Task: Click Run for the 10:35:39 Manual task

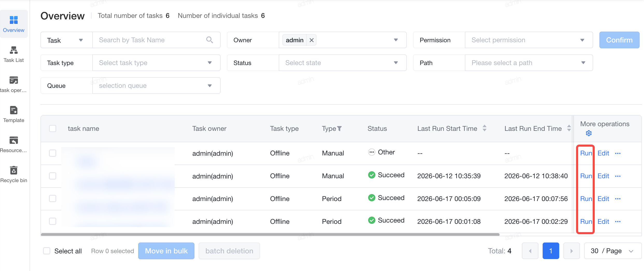Action: point(586,176)
